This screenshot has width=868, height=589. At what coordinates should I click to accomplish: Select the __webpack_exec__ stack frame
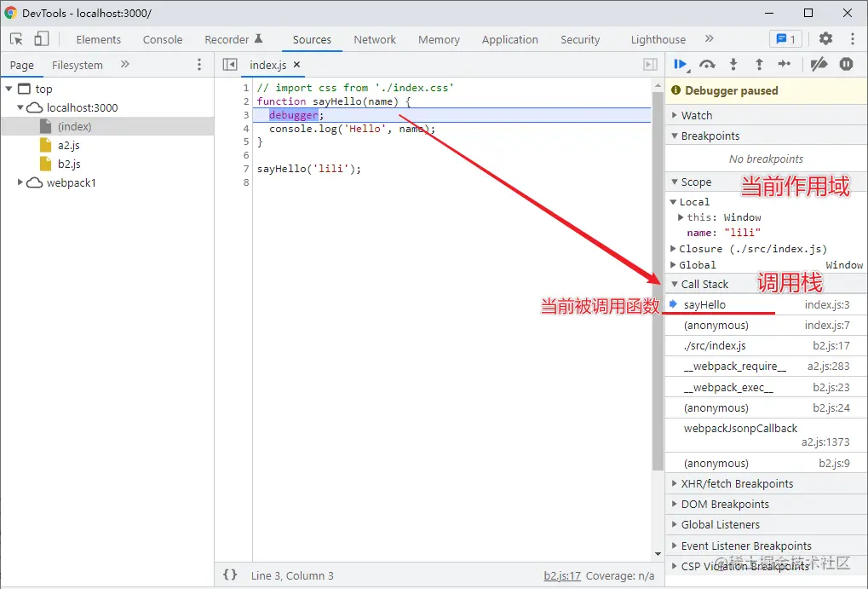click(766, 387)
